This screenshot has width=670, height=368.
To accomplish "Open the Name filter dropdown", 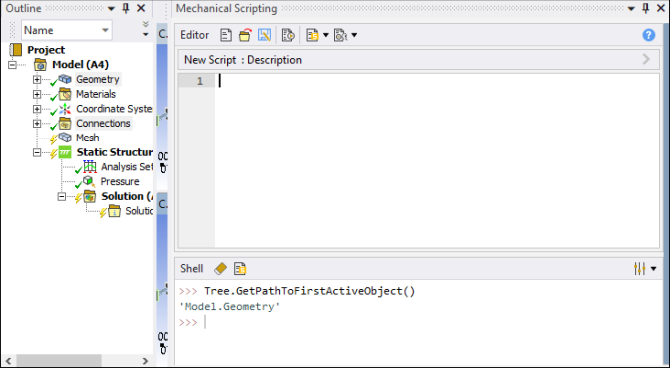I will 105,30.
